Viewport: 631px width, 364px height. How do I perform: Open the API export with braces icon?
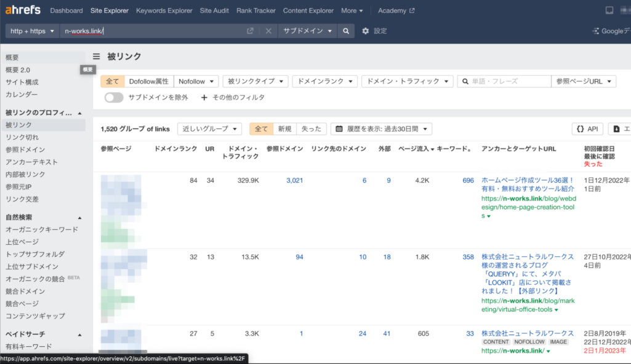pos(586,129)
